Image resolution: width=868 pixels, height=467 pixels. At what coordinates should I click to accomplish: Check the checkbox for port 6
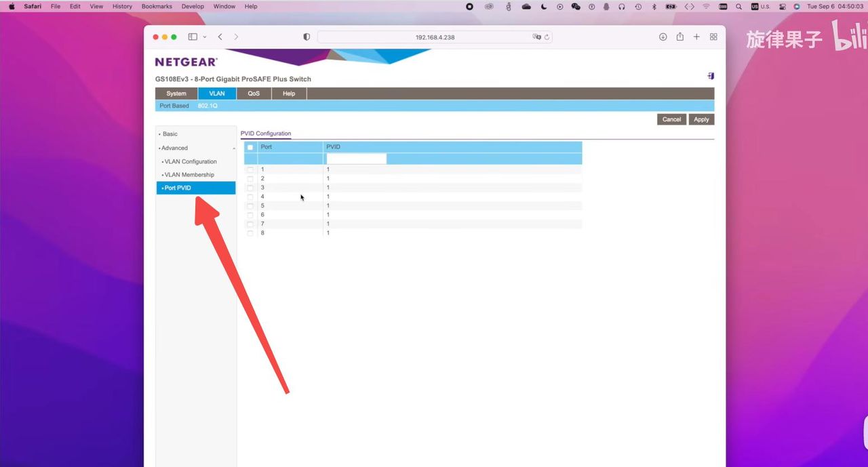pos(250,215)
